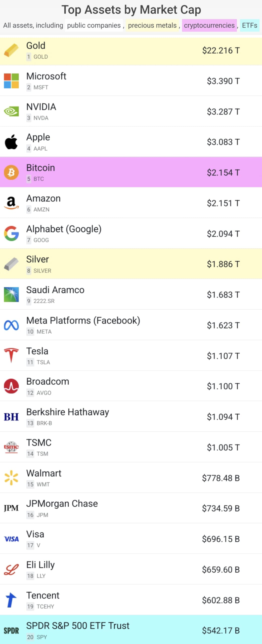Screen dimensions: 262x644
Task: Filter by precious metals tag
Action: pyautogui.click(x=152, y=25)
